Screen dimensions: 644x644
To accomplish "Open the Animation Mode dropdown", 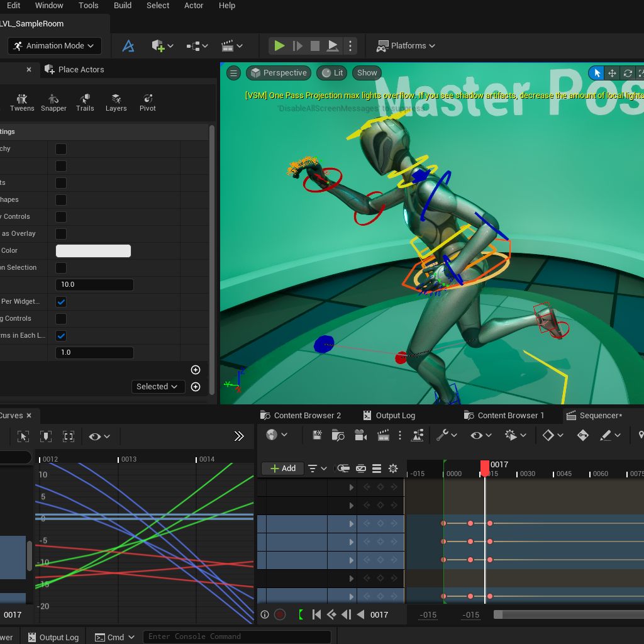I will coord(54,46).
